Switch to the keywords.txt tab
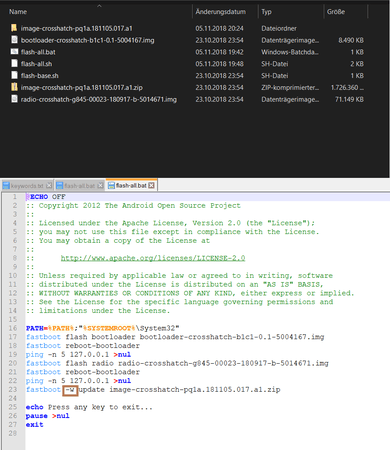This screenshot has width=390, height=450. click(x=28, y=186)
